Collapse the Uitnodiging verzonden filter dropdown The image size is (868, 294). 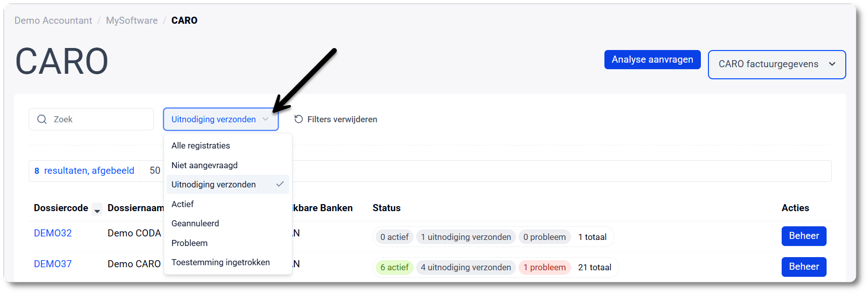coord(221,119)
